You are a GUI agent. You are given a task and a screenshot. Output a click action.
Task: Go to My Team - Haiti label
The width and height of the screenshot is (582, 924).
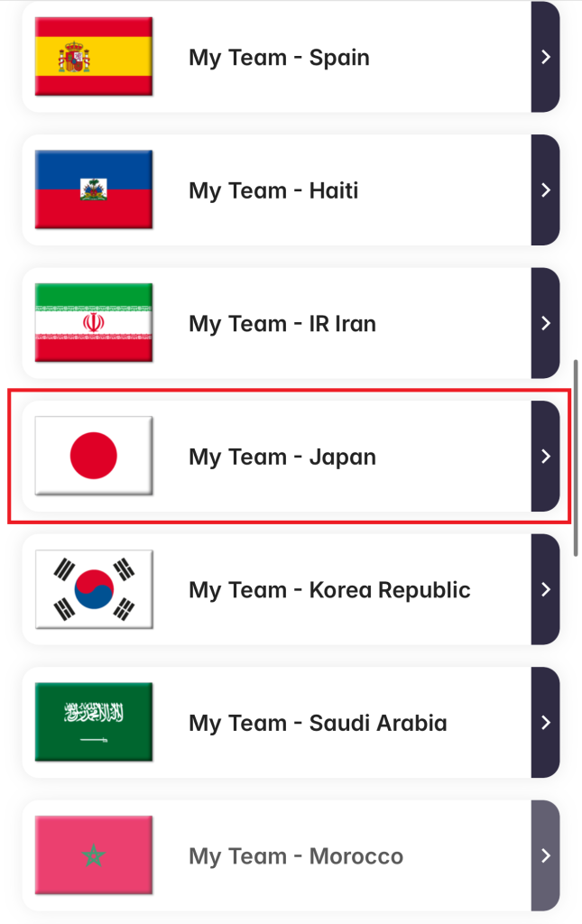pos(273,190)
